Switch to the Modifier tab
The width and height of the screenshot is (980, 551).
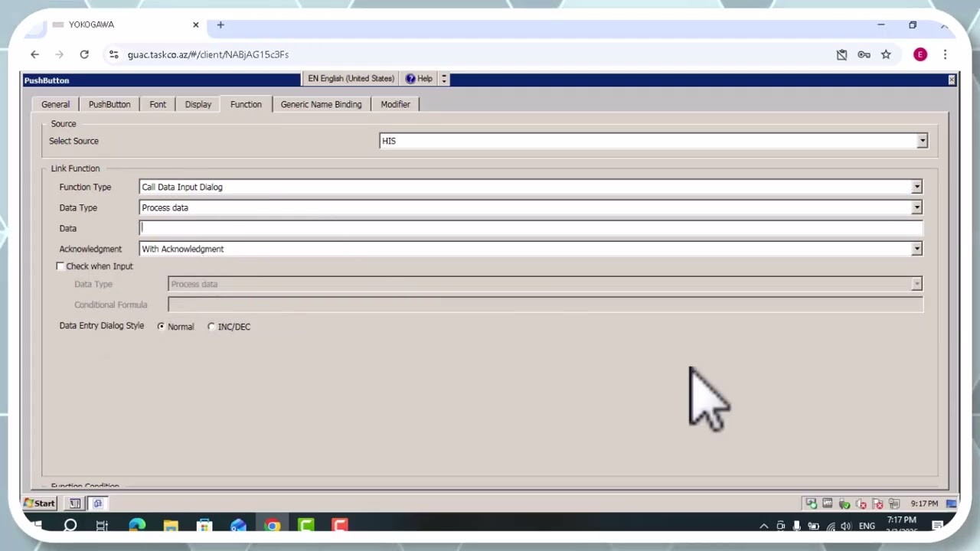point(396,104)
